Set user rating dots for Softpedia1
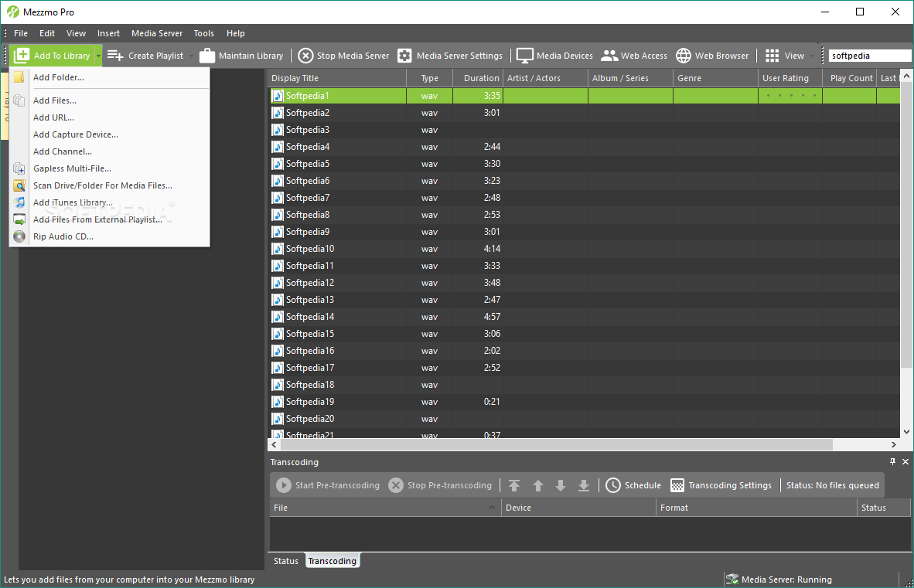Screen dimensions: 914x588 tap(790, 96)
